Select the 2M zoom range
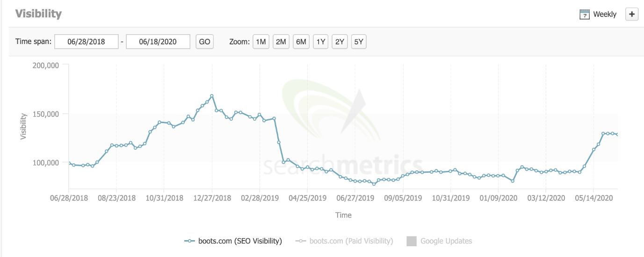This screenshot has height=257, width=644. [x=281, y=42]
